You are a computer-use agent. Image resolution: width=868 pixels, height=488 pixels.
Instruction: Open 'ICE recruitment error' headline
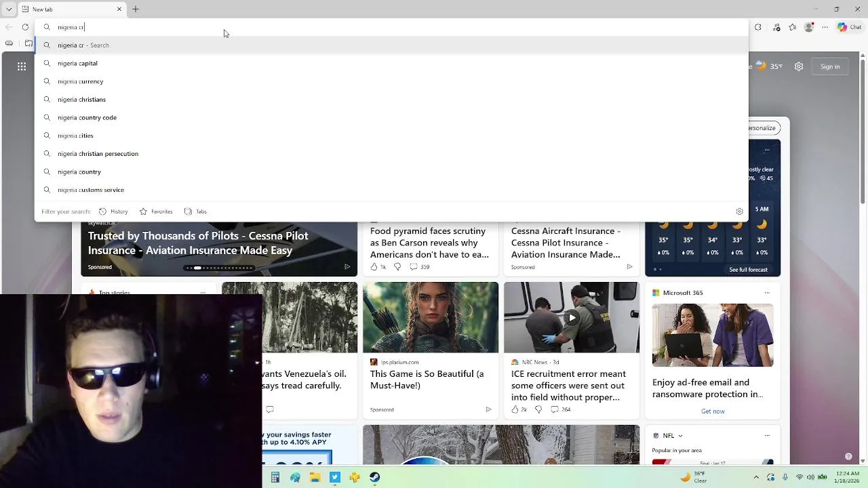point(568,386)
